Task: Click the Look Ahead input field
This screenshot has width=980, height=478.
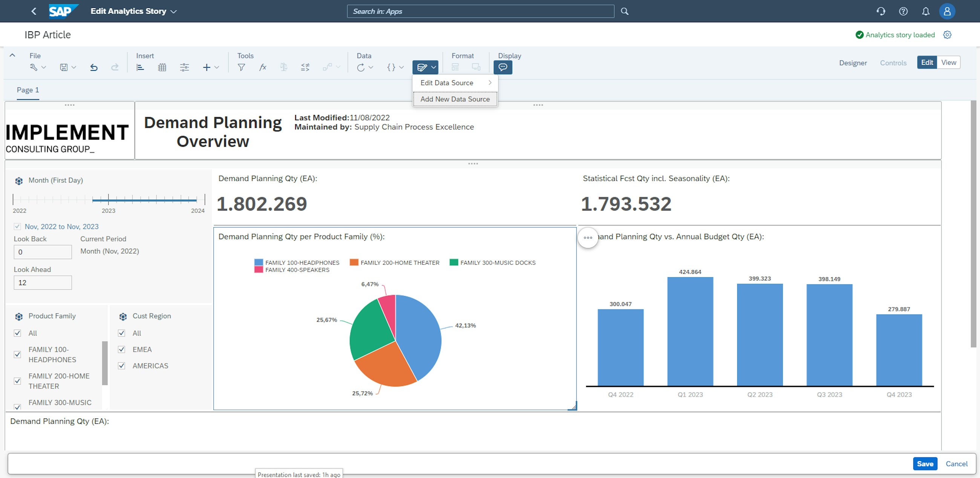Action: (43, 283)
